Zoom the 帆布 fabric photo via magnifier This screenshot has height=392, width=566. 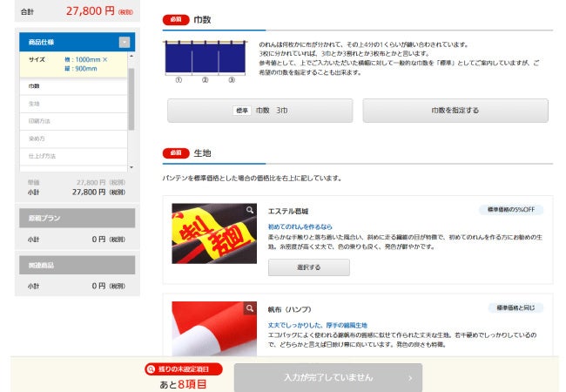250,308
